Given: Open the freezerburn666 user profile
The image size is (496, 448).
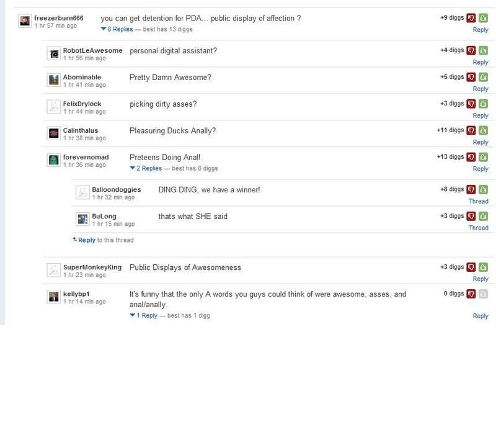Looking at the screenshot, I should pos(58,18).
